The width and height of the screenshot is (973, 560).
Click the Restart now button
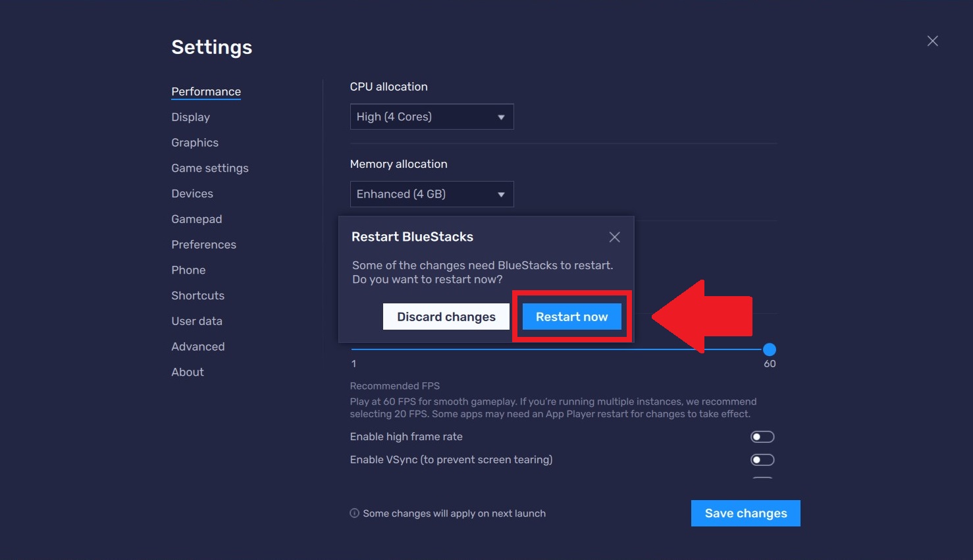571,317
